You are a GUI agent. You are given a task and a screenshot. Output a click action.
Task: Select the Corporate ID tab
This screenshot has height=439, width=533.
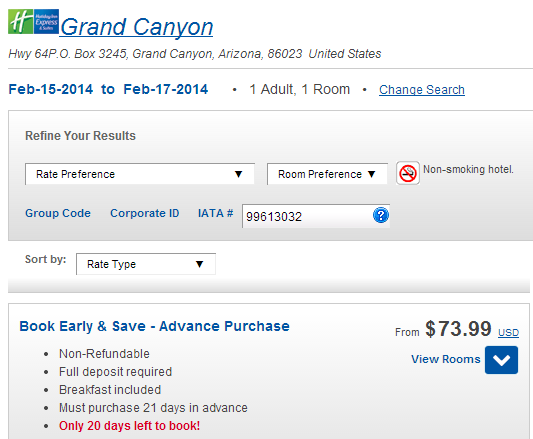coord(144,213)
